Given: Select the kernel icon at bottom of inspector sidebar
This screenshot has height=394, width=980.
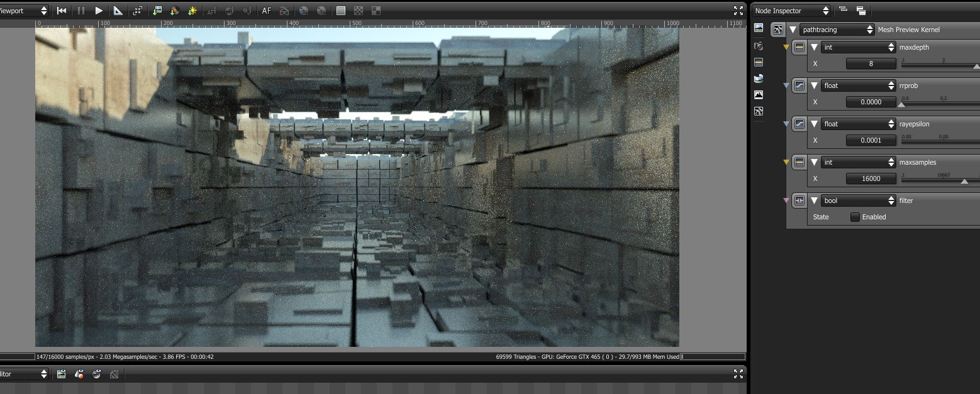Looking at the screenshot, I should [759, 111].
